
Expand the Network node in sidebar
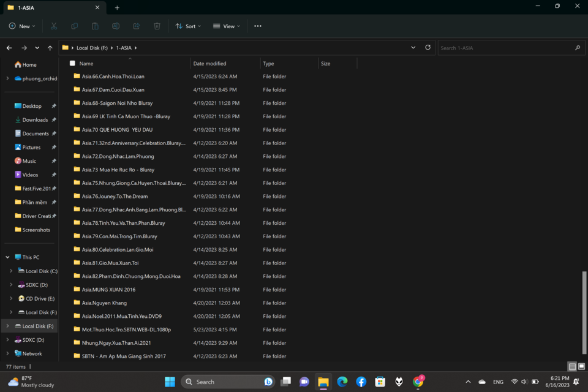(x=7, y=353)
